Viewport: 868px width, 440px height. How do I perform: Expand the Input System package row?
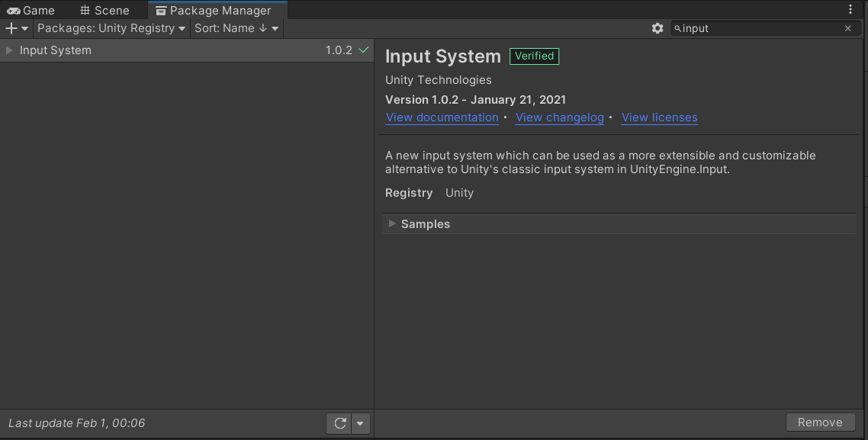pos(9,50)
